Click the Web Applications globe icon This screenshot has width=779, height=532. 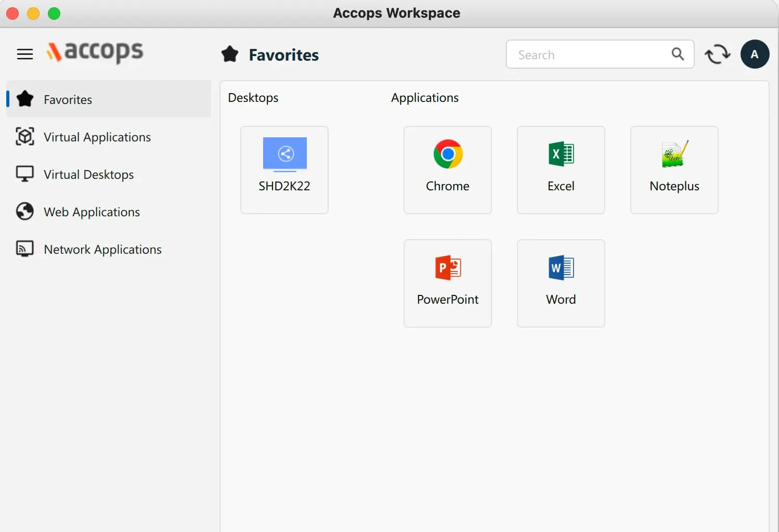coord(25,211)
